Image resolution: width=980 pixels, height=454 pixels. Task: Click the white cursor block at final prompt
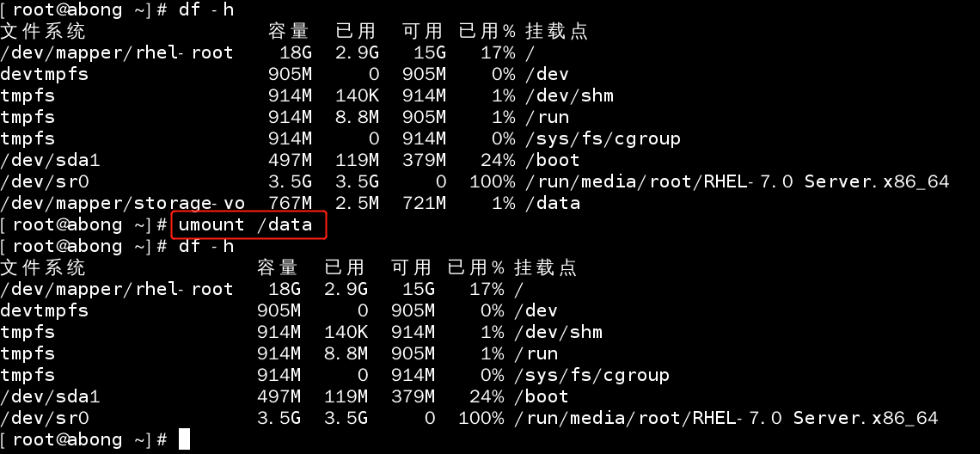[184, 439]
